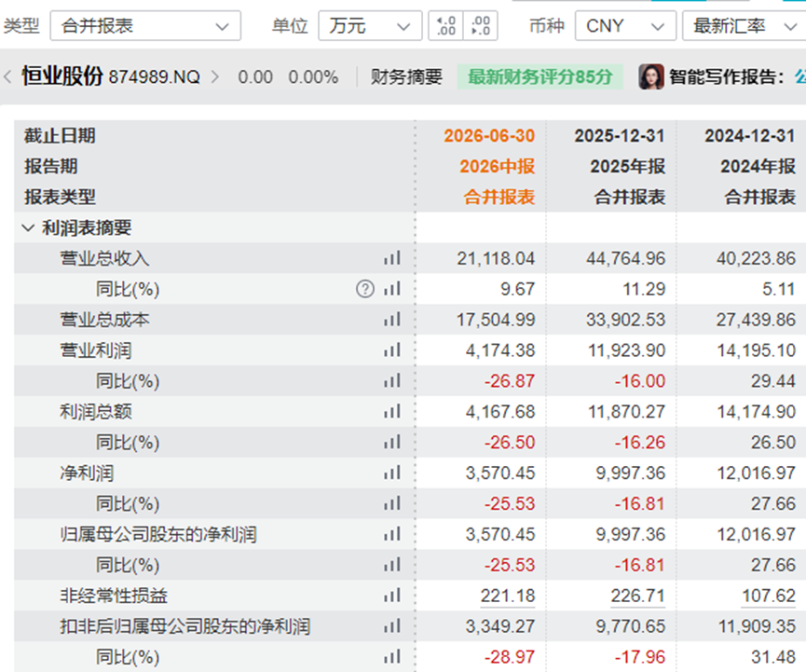
Task: Open the 单位 万元 dropdown
Action: pos(370,26)
